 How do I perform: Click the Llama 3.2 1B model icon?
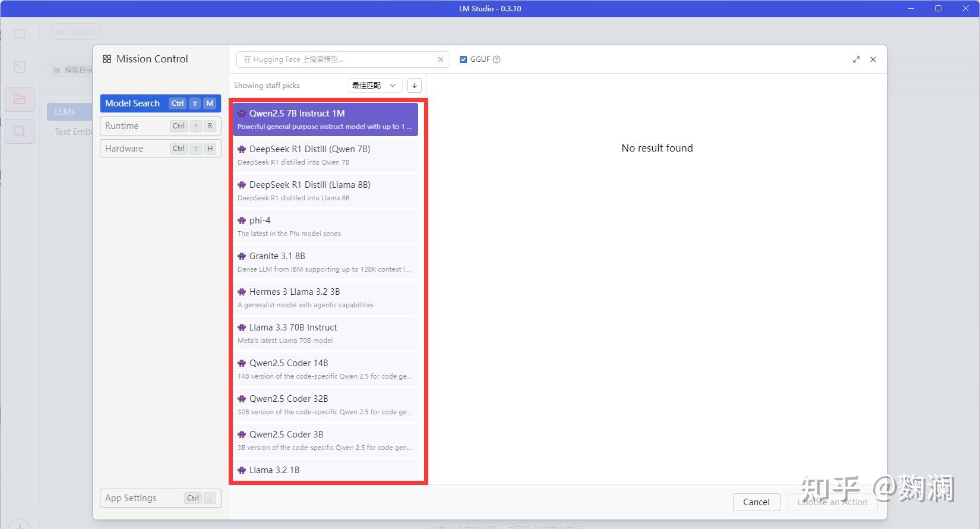tap(242, 470)
